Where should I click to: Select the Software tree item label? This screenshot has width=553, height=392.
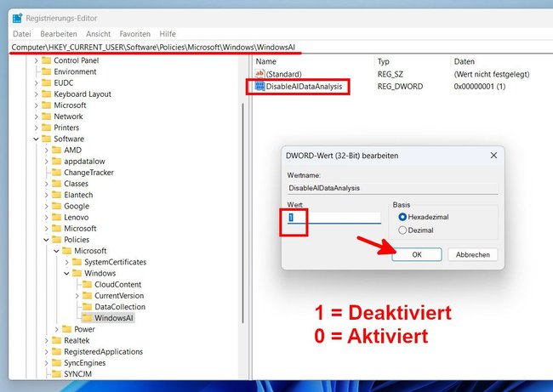click(x=69, y=139)
